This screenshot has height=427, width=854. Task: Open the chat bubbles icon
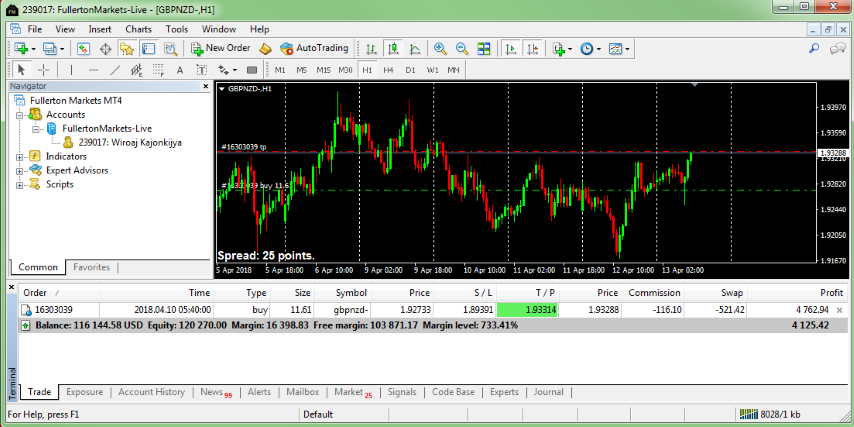[837, 48]
